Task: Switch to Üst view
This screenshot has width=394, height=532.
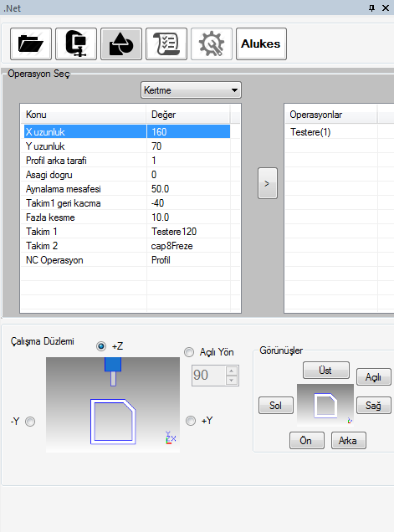Action: (325, 371)
